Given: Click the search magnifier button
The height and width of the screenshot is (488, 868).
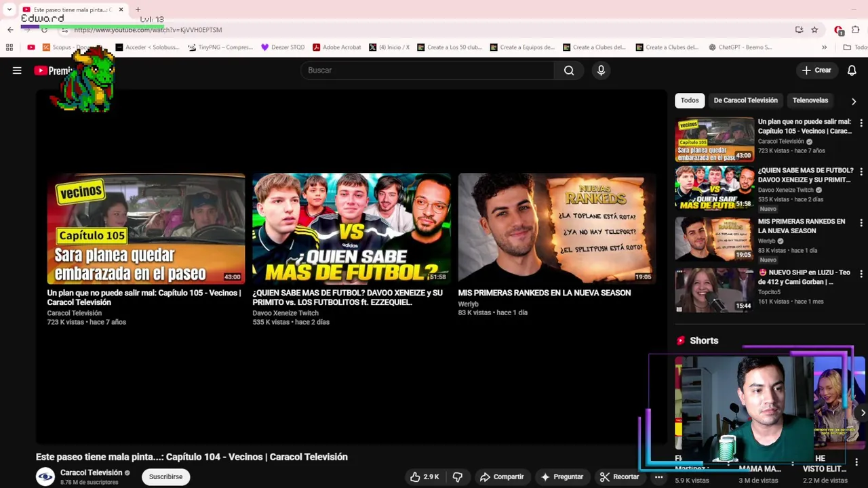Looking at the screenshot, I should 569,70.
